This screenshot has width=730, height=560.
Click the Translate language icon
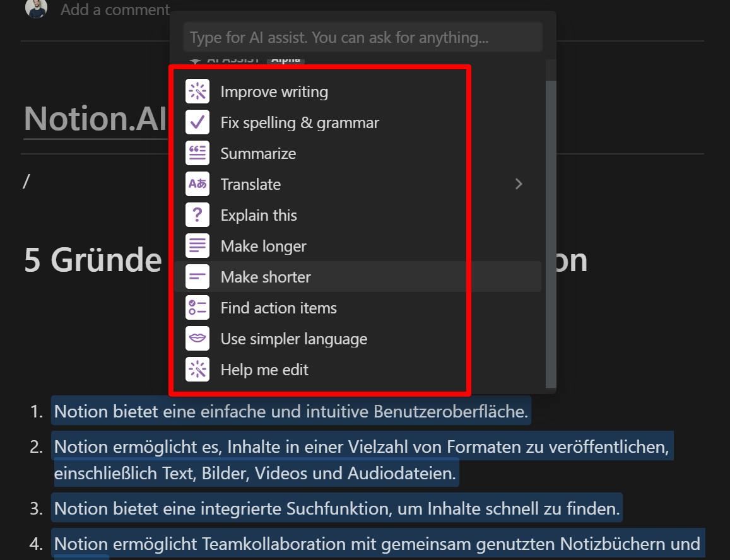pyautogui.click(x=196, y=184)
